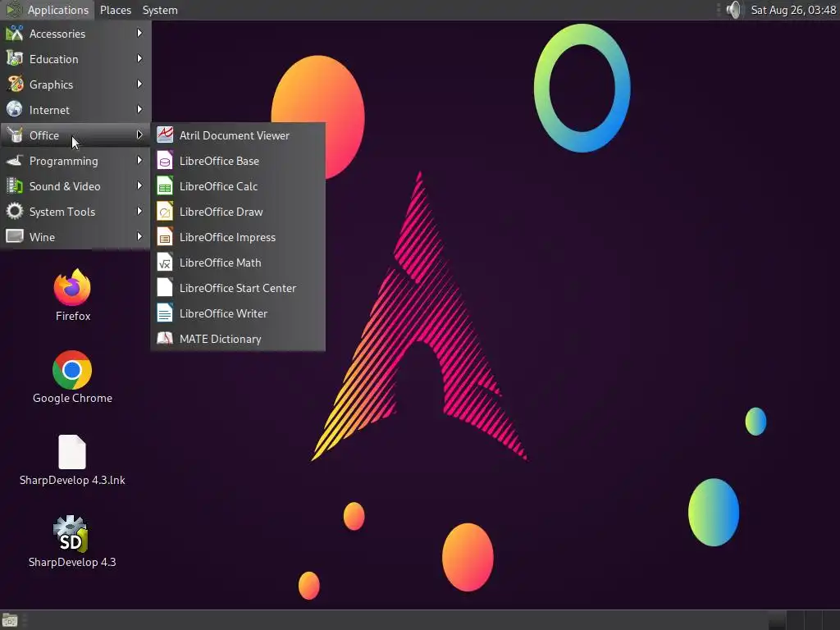Screen dimensions: 840x630
Task: Expand the Accessories submenu arrow
Action: point(139,33)
